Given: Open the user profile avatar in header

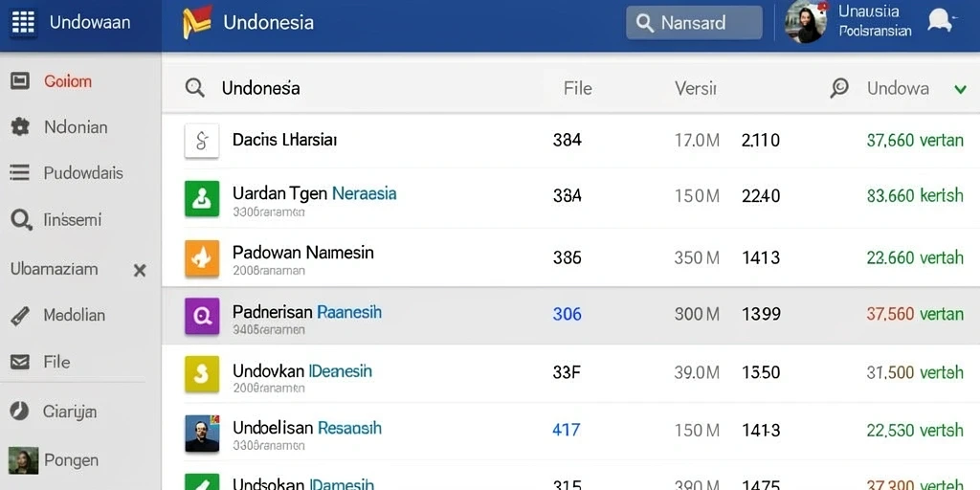Looking at the screenshot, I should click(806, 22).
